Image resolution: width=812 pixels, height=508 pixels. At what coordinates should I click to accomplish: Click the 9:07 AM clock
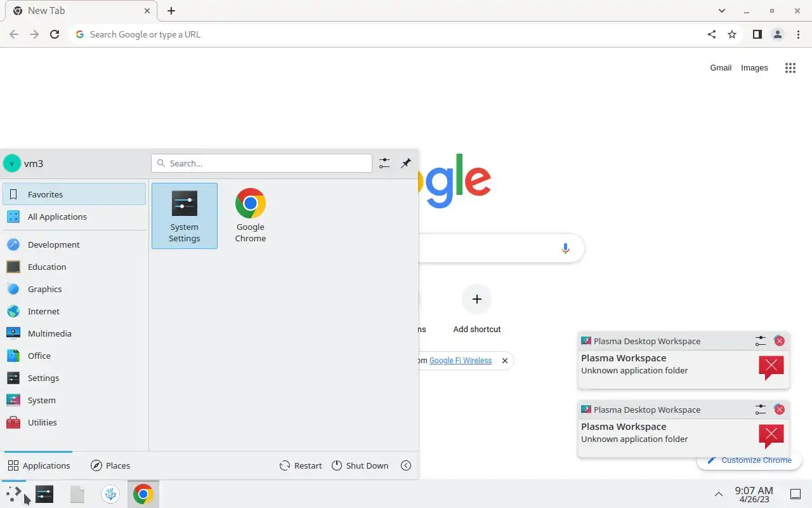[x=754, y=494]
